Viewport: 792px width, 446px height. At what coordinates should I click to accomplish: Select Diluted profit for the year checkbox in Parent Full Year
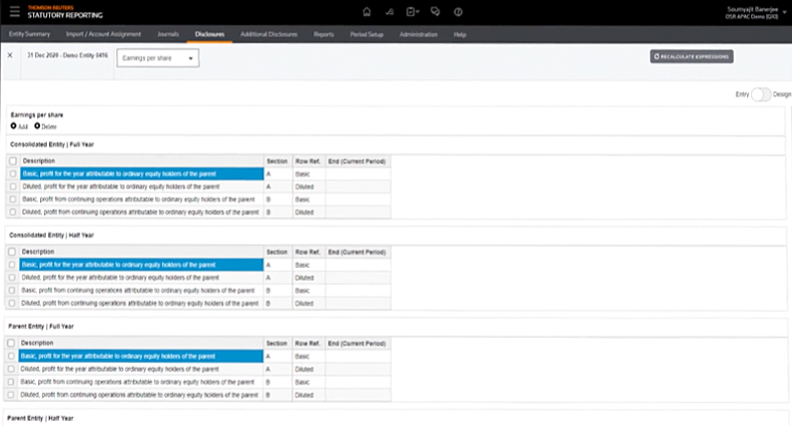point(12,368)
